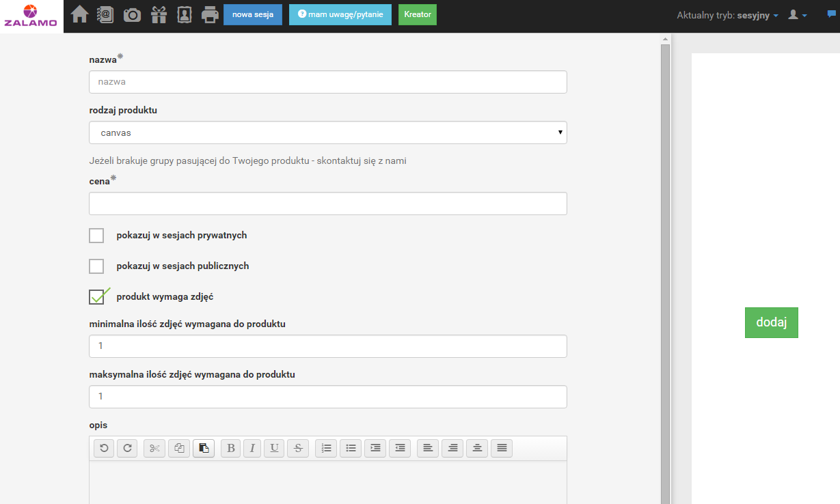Click the camera icon in navbar
840x504 pixels.
point(132,14)
